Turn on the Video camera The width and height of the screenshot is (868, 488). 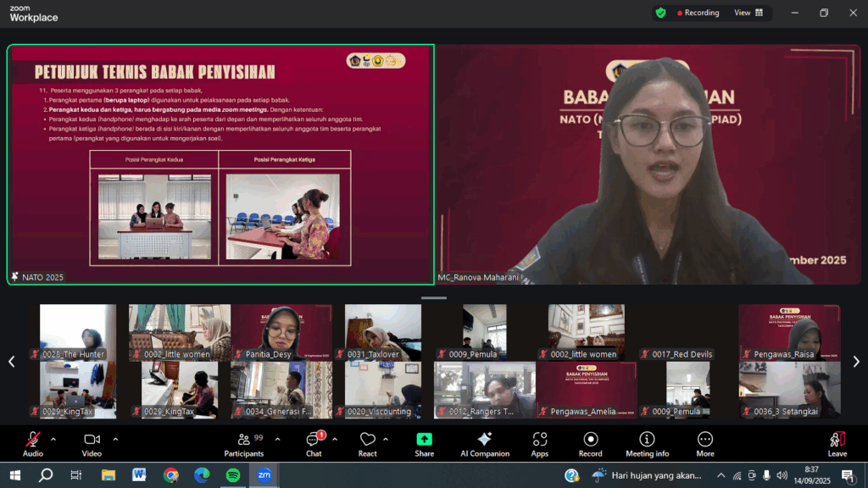[x=92, y=442]
